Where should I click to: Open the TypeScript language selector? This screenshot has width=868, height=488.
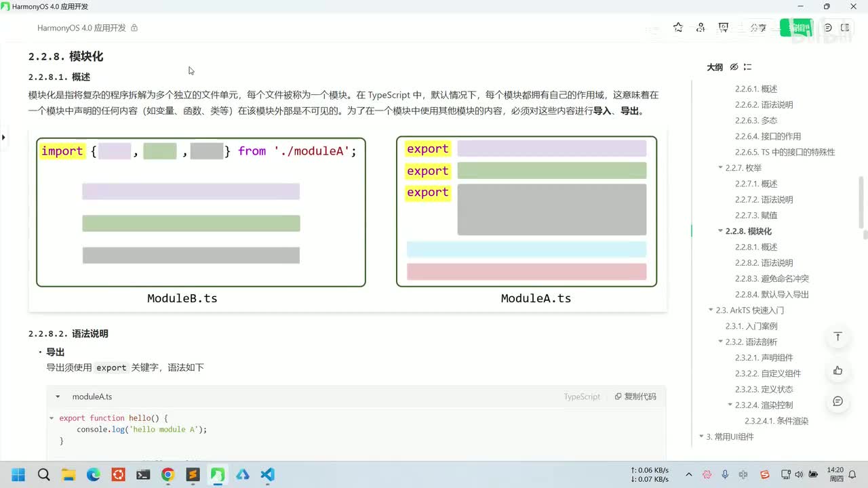pyautogui.click(x=582, y=396)
